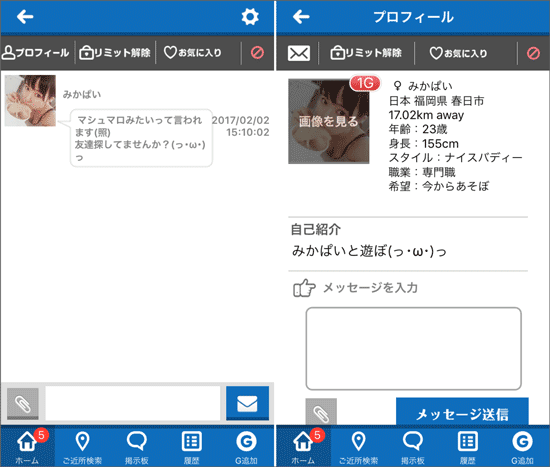Open settings gear in chat screen
The width and height of the screenshot is (550, 467).
tap(250, 16)
